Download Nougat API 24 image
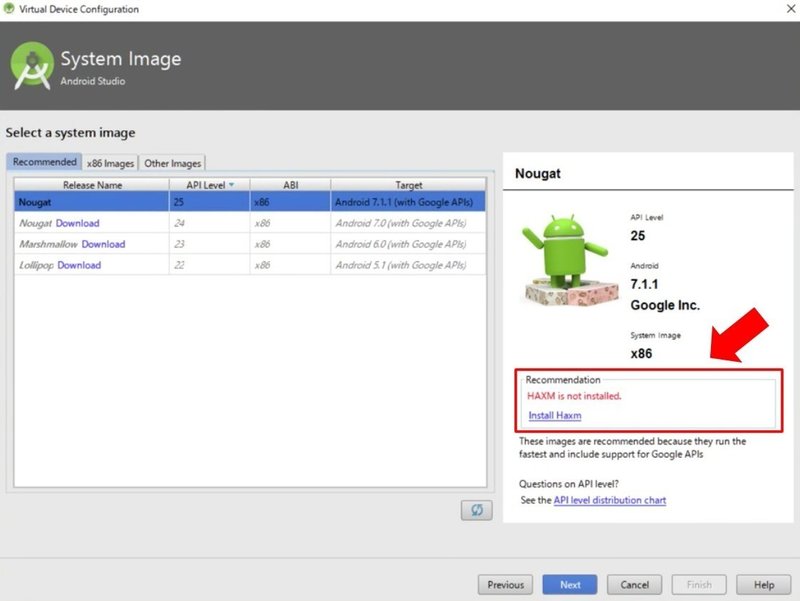Image resolution: width=800 pixels, height=601 pixels. point(78,223)
